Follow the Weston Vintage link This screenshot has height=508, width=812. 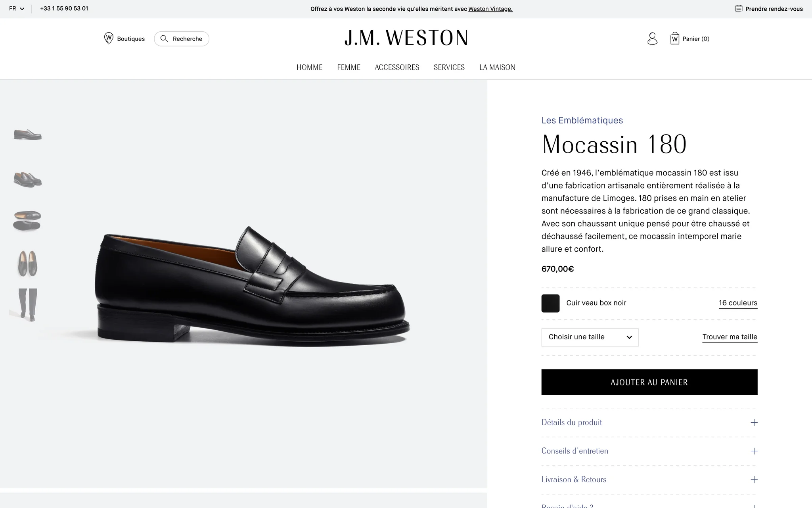490,9
